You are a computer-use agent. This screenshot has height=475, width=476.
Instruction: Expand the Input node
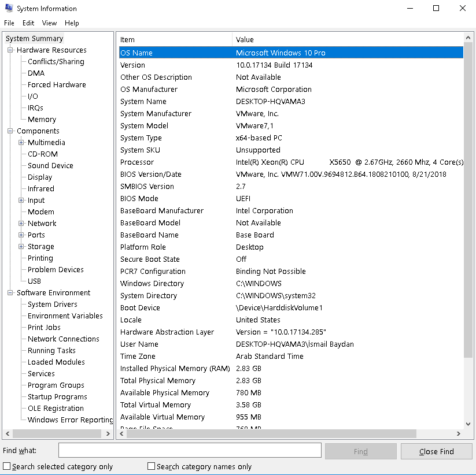pos(21,200)
